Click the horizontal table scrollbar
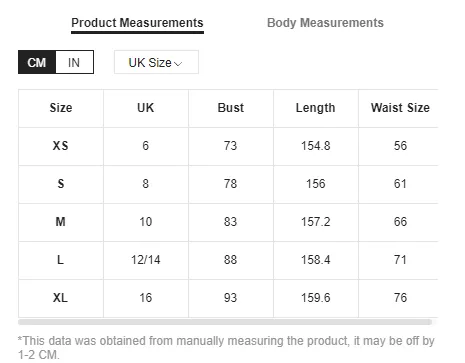Image resolution: width=465 pixels, height=363 pixels. pyautogui.click(x=225, y=322)
